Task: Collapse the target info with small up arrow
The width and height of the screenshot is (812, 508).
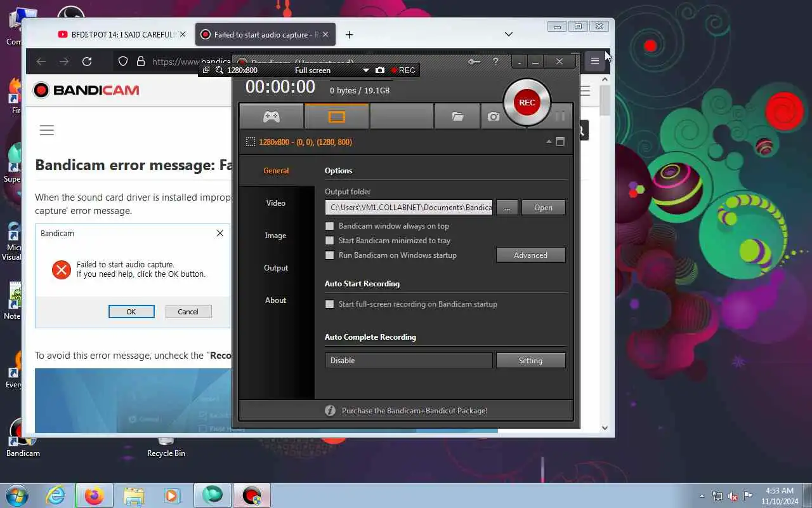Action: pyautogui.click(x=549, y=142)
